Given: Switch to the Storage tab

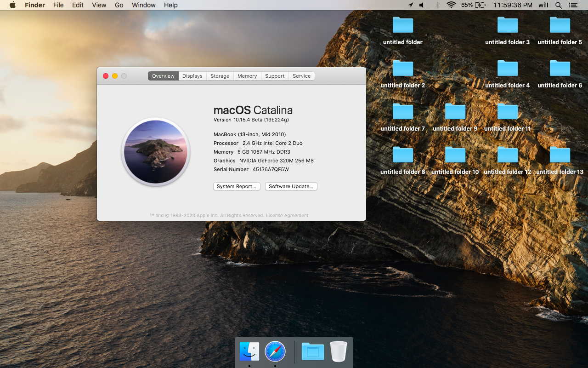Looking at the screenshot, I should [220, 76].
